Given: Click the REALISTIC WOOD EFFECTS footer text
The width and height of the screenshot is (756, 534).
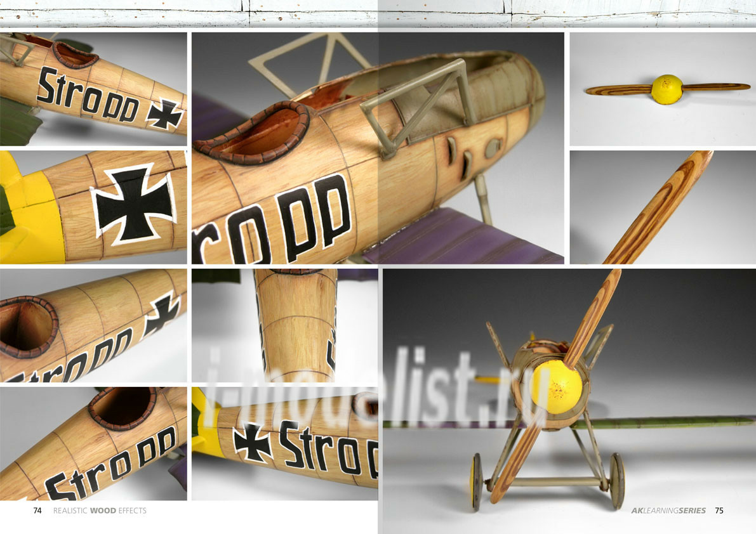Looking at the screenshot, I should [99, 511].
